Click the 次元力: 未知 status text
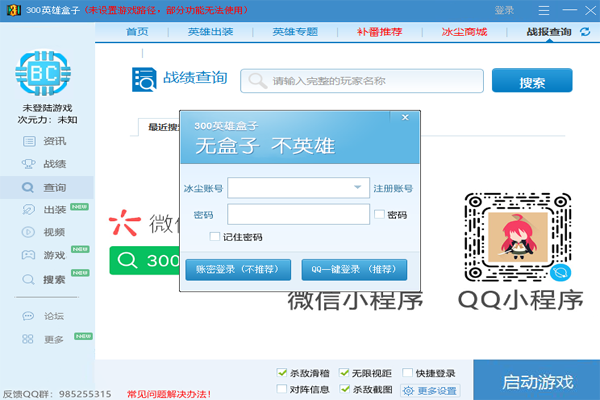Screen dimensions: 600x400 coord(47,120)
